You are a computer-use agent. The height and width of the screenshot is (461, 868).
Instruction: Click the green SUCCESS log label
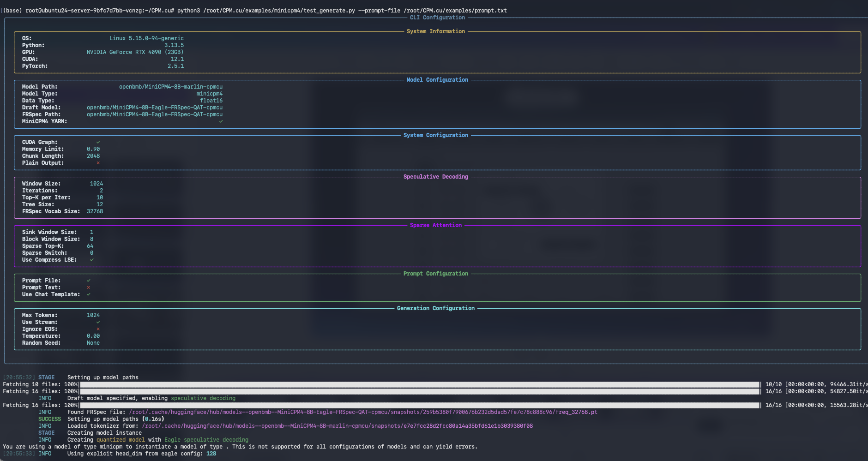49,419
